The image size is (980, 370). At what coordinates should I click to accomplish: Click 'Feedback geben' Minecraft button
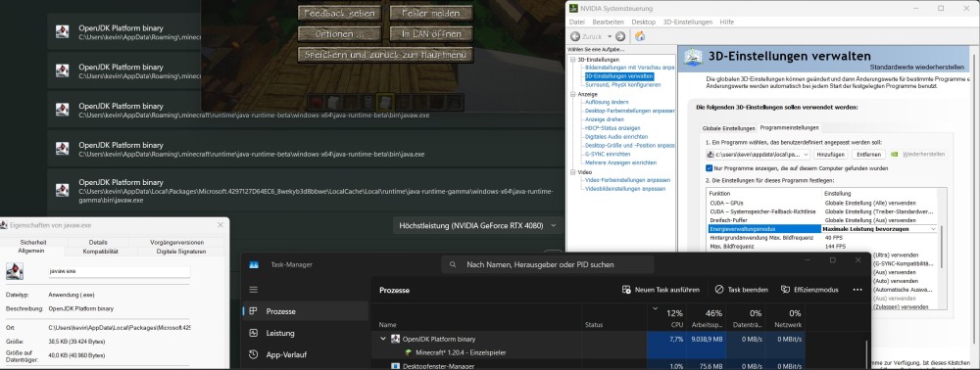339,13
